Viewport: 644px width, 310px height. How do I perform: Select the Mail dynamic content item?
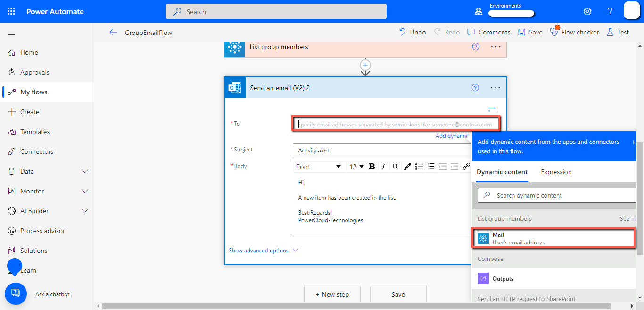[553, 238]
